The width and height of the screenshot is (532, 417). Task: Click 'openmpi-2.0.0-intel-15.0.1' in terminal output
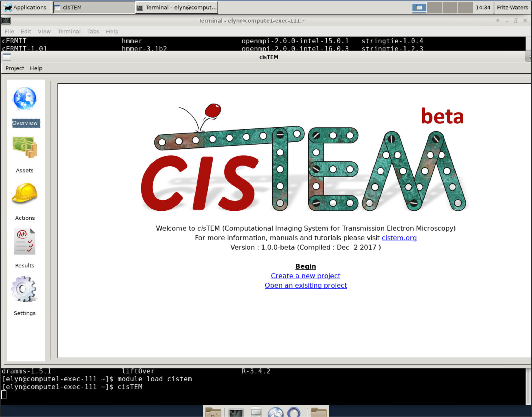pos(295,41)
